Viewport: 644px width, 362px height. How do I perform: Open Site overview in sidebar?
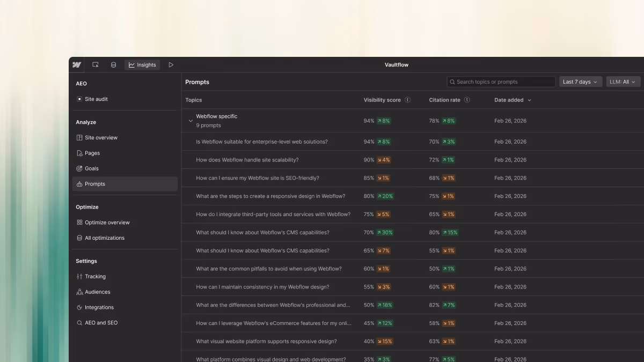click(125, 138)
